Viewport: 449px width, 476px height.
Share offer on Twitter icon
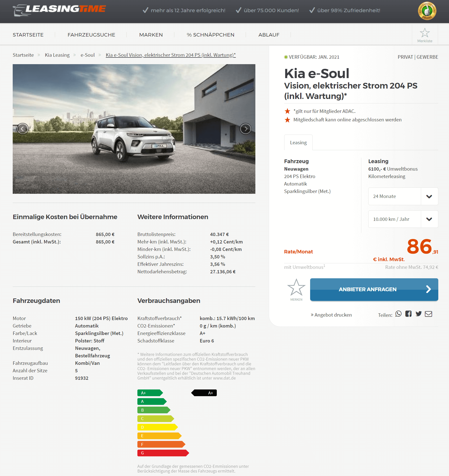[418, 314]
